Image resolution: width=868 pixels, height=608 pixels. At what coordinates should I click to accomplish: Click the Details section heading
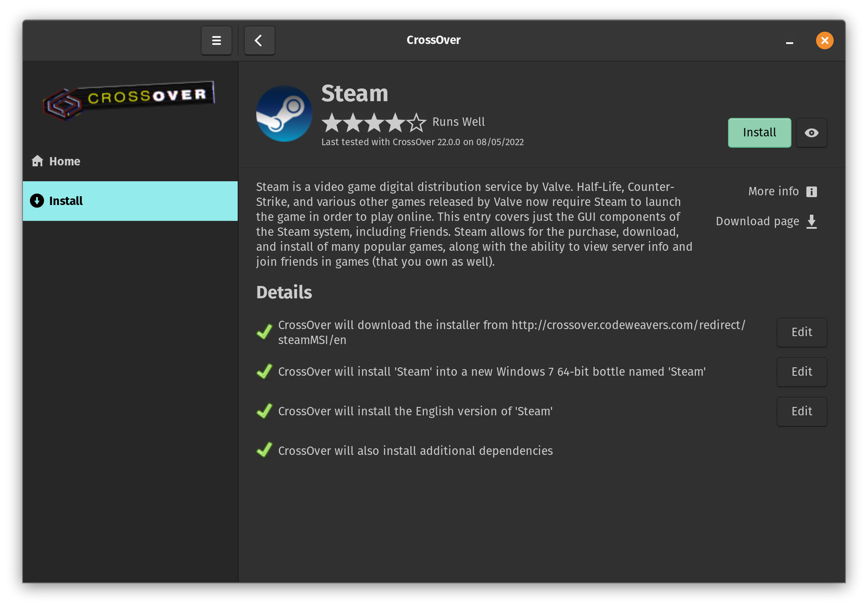[x=284, y=292]
